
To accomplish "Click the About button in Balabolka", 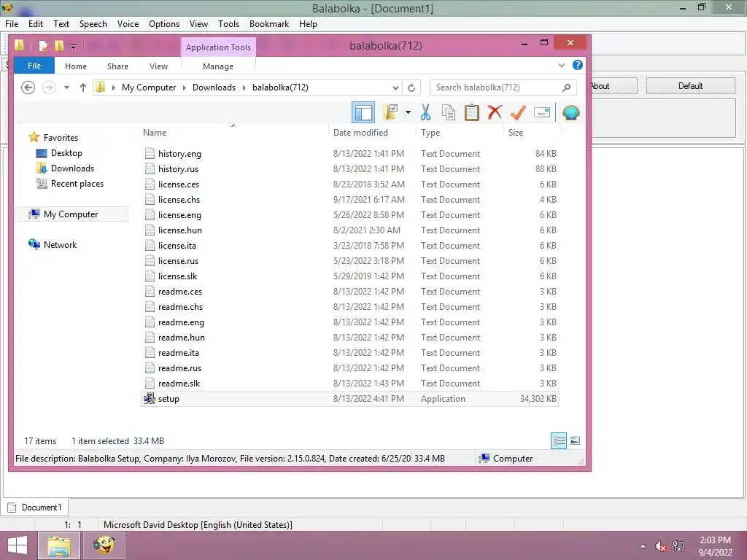I will 614,86.
